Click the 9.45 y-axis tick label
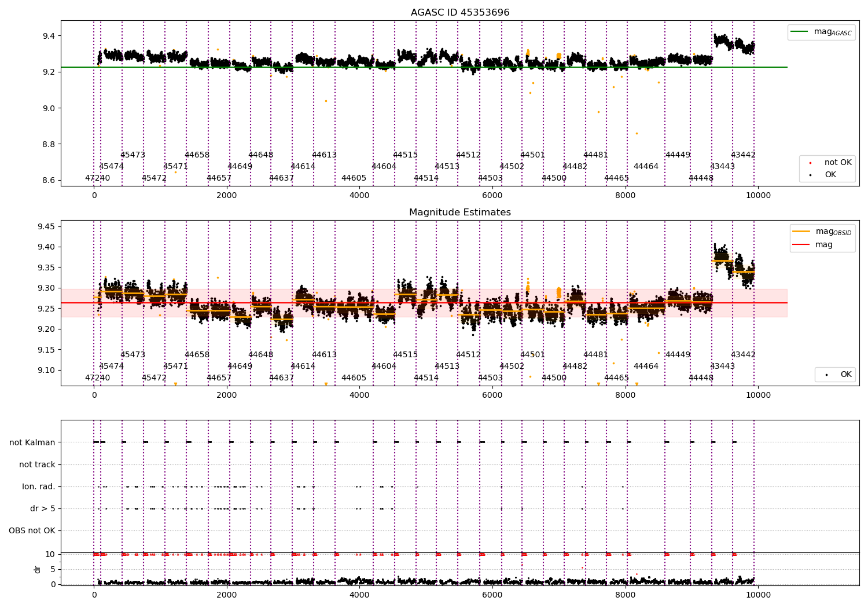Image resolution: width=868 pixels, height=608 pixels. 46,226
